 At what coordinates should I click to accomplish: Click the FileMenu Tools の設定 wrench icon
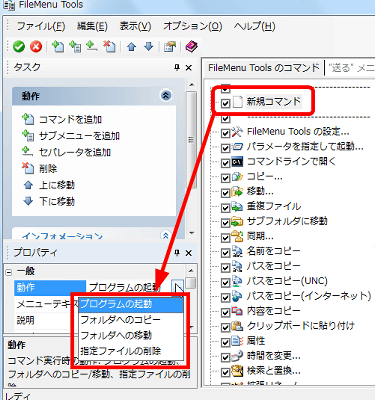pyautogui.click(x=237, y=132)
